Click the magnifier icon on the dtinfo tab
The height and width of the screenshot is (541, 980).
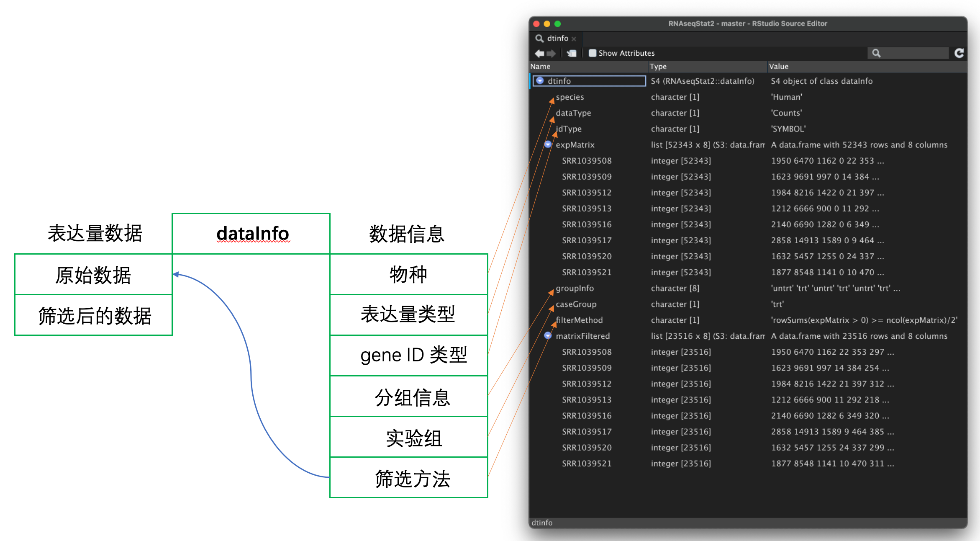pos(539,38)
